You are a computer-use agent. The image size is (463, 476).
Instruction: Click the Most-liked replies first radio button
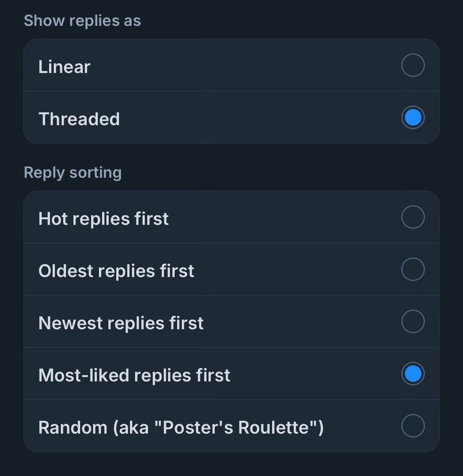pos(413,374)
